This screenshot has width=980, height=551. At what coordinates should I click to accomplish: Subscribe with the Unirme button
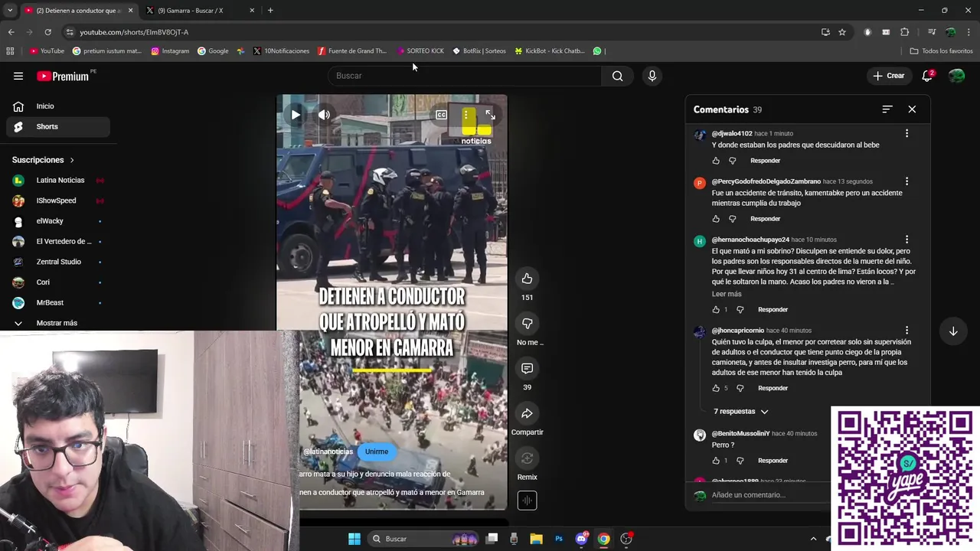pos(377,452)
